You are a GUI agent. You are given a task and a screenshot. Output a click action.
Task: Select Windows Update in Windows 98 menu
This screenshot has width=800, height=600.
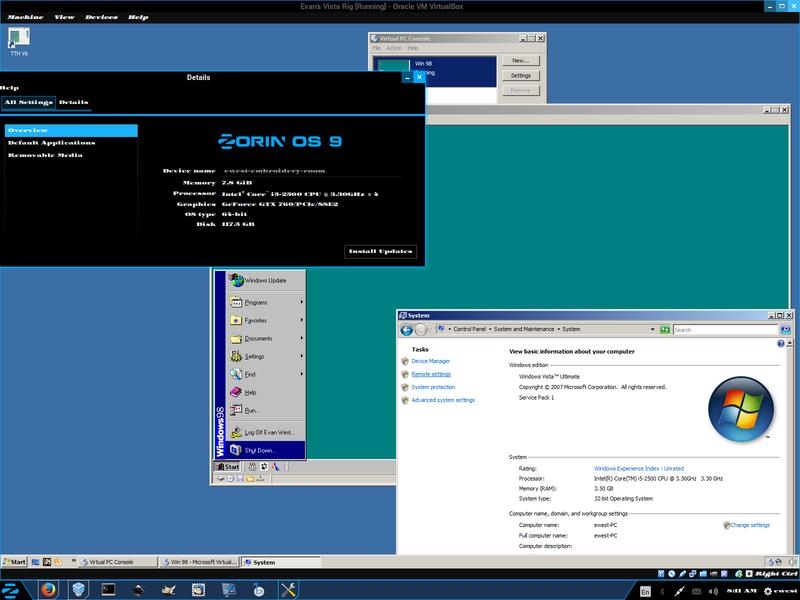tap(266, 281)
